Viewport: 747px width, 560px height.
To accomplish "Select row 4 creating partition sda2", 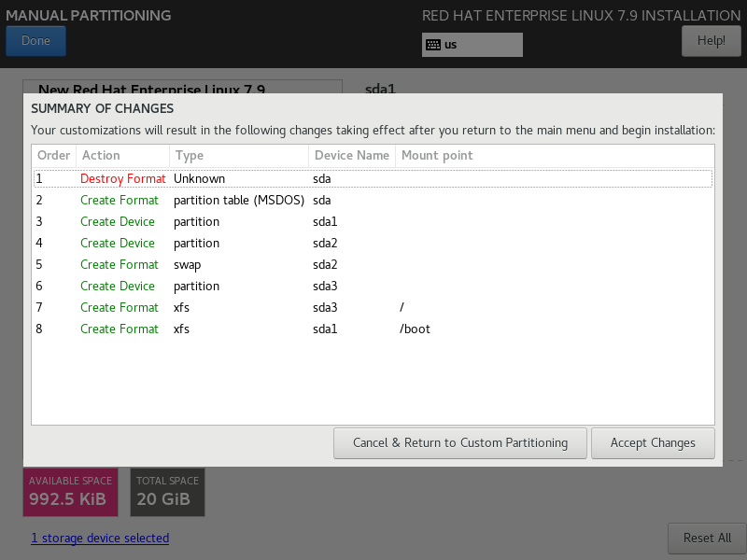I will pyautogui.click(x=373, y=243).
